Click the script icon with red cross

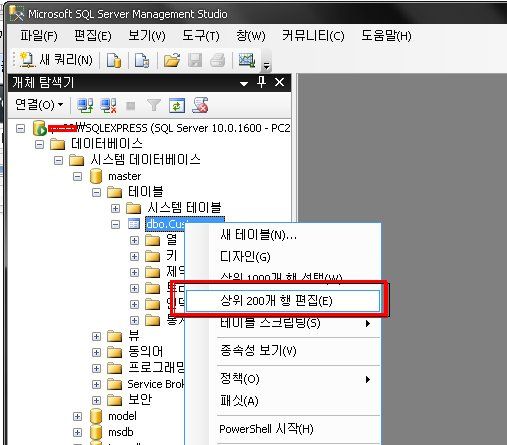200,105
